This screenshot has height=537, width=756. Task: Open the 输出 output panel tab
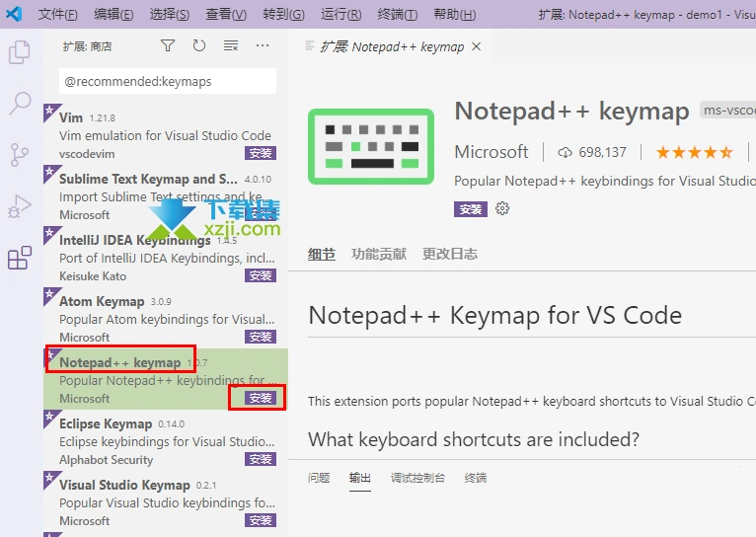(x=360, y=478)
